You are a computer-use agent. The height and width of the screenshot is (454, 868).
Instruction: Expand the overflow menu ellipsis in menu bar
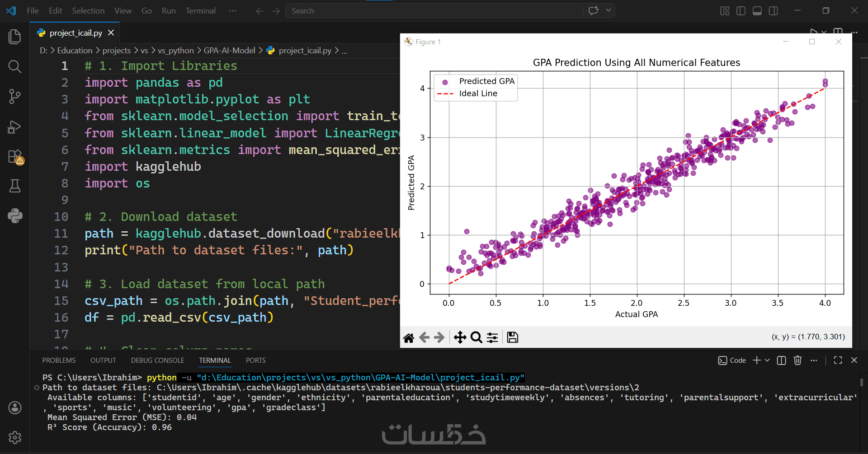pos(232,11)
